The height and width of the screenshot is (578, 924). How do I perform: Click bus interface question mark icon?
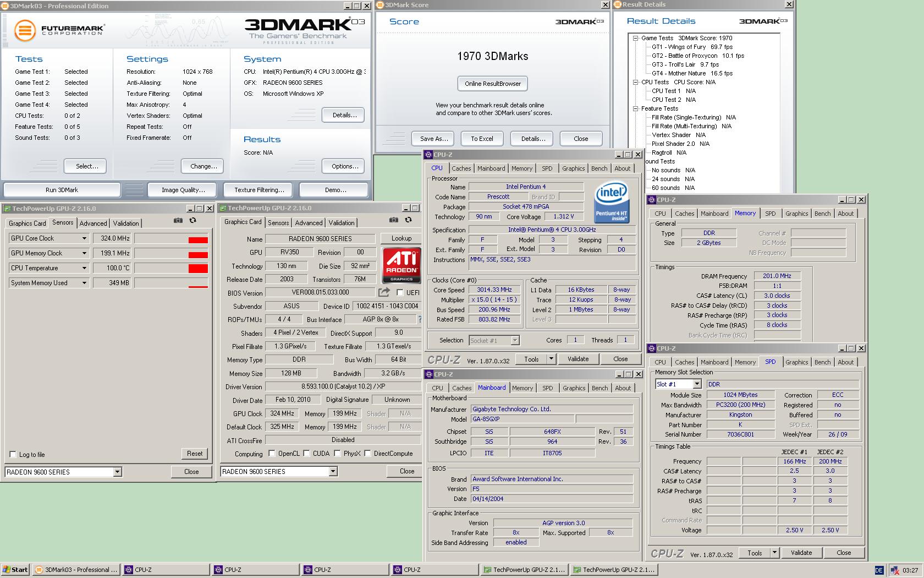tap(420, 319)
